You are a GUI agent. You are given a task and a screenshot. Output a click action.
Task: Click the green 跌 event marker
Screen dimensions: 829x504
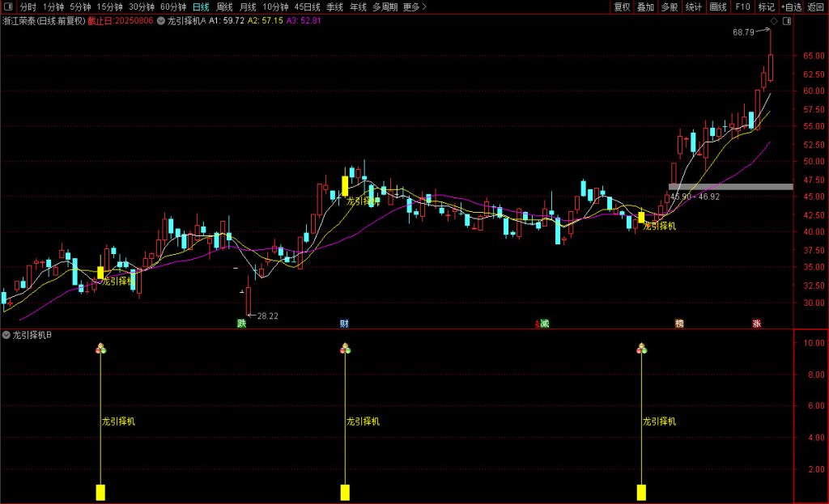click(x=240, y=324)
